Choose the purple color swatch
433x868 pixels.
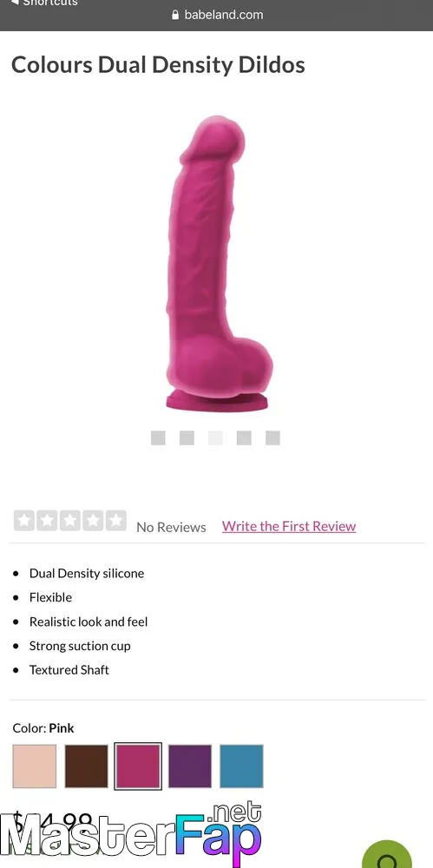point(190,766)
